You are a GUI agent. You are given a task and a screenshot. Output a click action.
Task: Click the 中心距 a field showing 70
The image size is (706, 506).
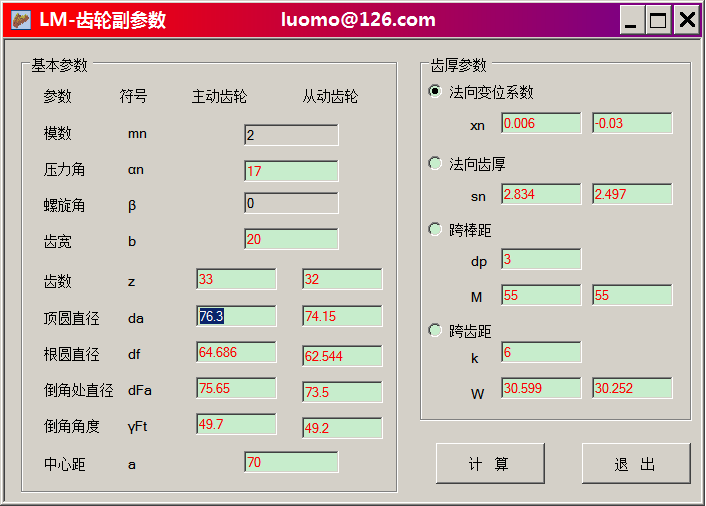click(291, 462)
